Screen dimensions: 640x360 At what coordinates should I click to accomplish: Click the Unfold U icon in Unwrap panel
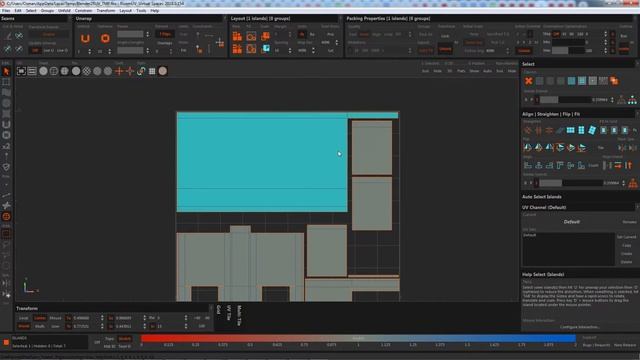85,38
